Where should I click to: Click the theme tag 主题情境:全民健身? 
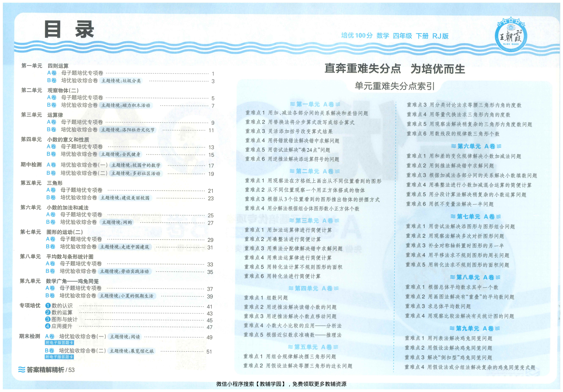coord(121,154)
